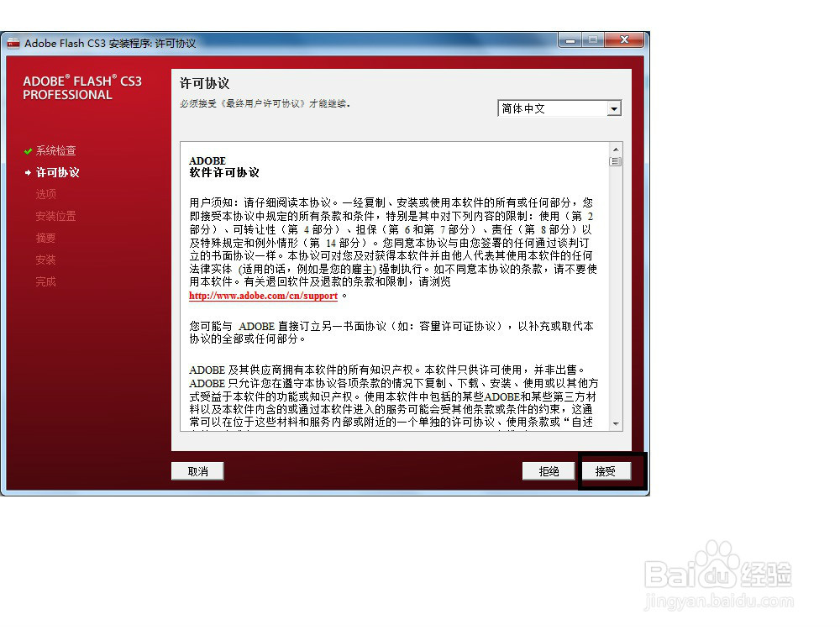The height and width of the screenshot is (630, 840).
Task: Click the disabled maximize window button
Action: pyautogui.click(x=593, y=40)
